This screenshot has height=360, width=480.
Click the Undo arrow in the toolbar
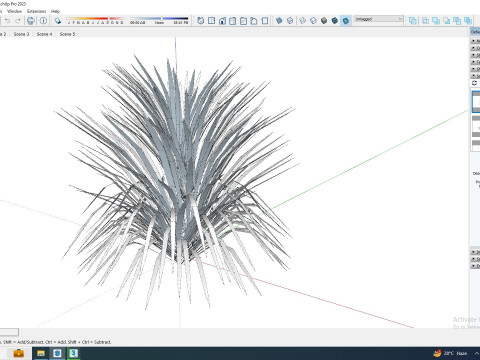coord(7,21)
